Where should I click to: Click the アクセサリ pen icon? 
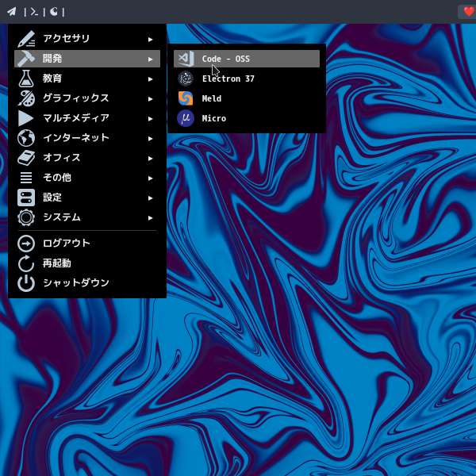pos(26,39)
